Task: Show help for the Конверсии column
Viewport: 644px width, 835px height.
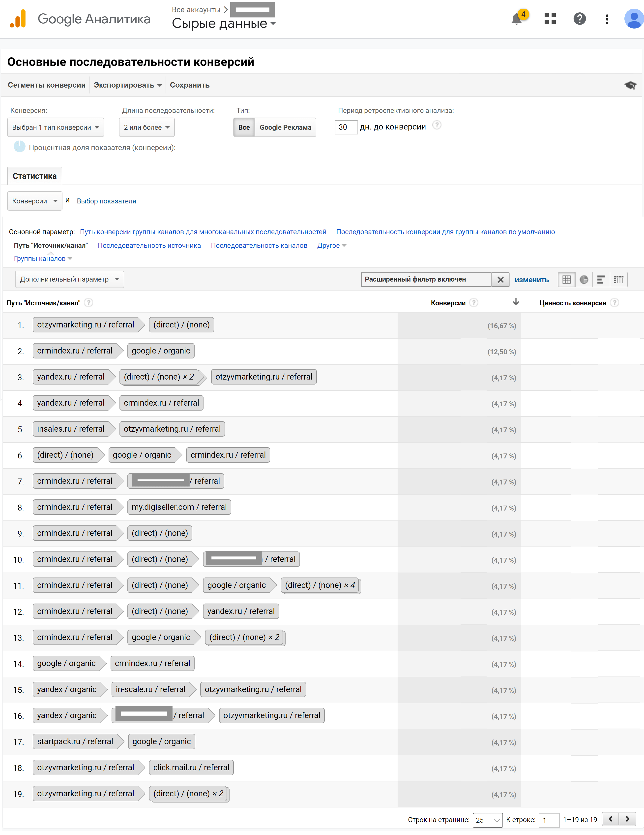Action: coord(474,303)
